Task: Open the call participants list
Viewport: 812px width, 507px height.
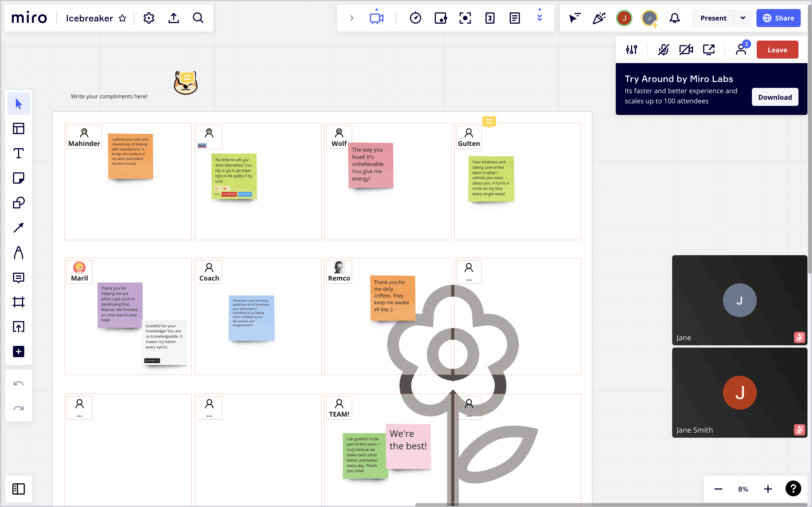Action: click(741, 50)
